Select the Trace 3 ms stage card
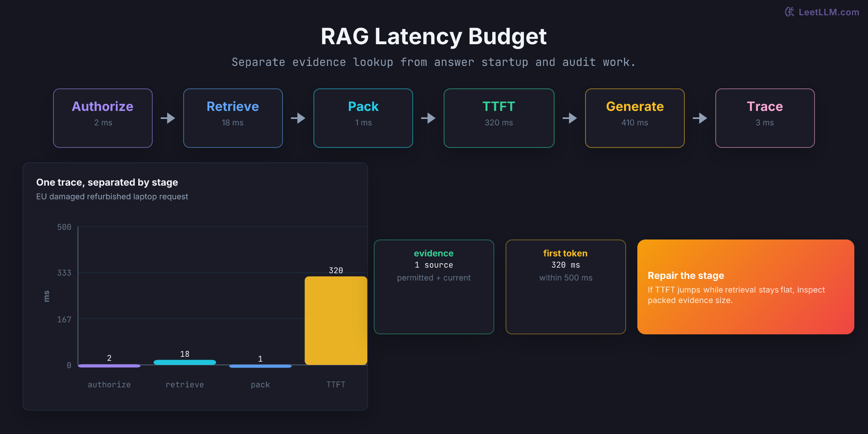The height and width of the screenshot is (434, 868). (765, 118)
